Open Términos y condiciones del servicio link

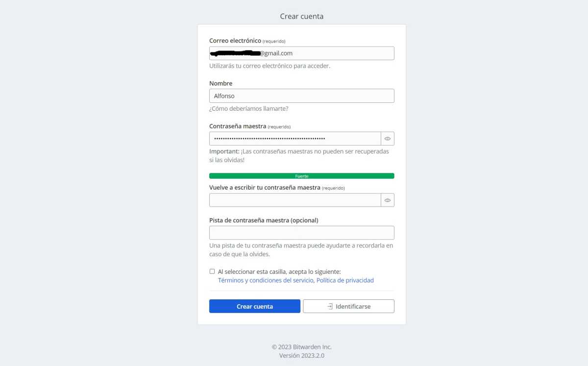(x=266, y=280)
